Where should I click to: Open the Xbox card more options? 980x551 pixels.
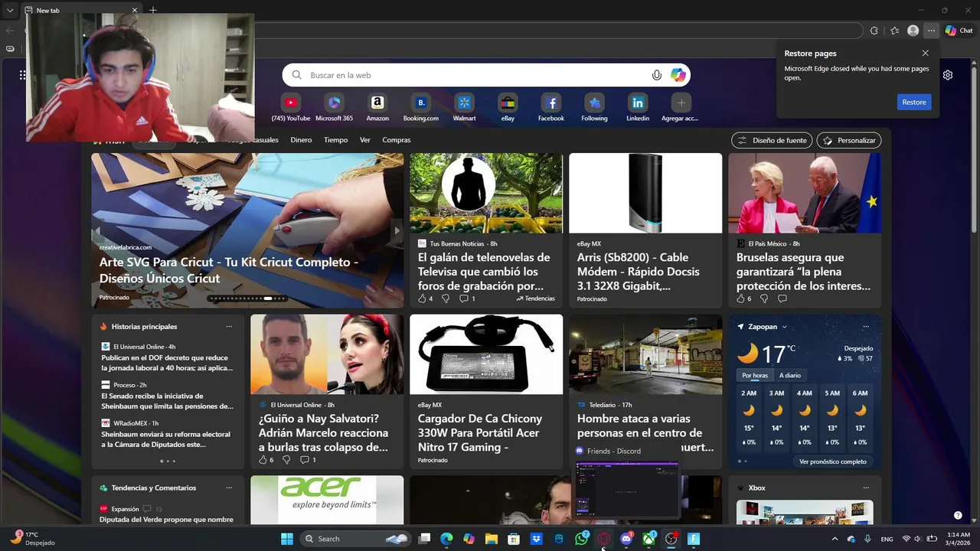[866, 487]
